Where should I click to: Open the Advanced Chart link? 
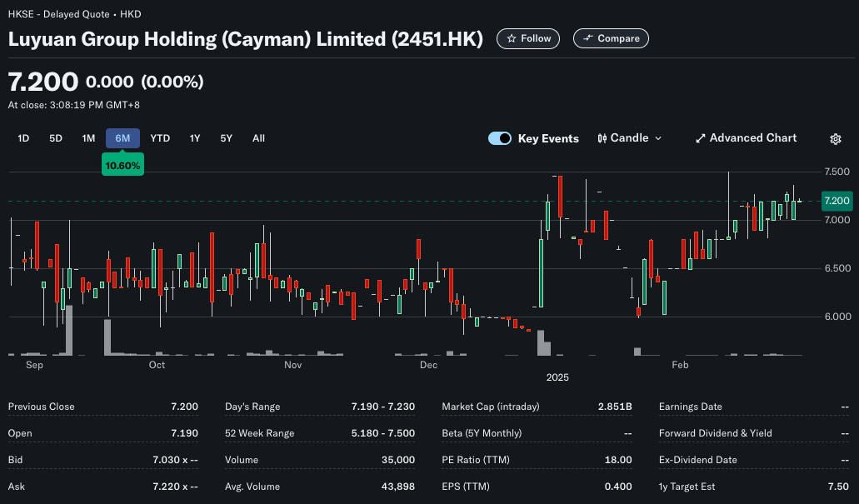click(747, 138)
